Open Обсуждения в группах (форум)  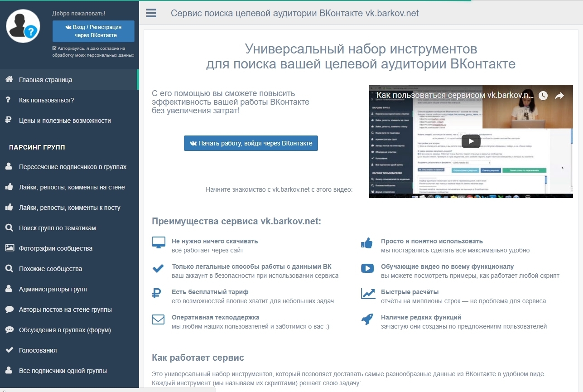pyautogui.click(x=65, y=330)
